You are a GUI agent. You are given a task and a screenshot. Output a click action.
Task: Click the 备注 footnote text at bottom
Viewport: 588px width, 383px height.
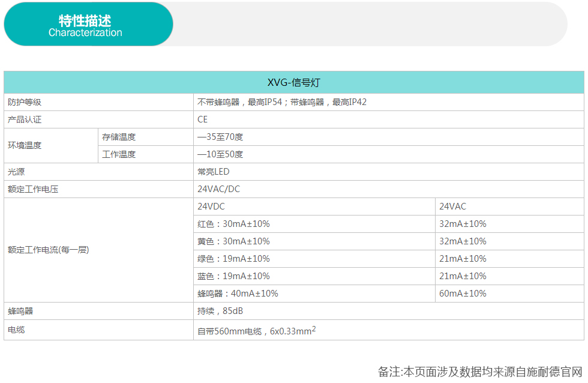(x=480, y=372)
